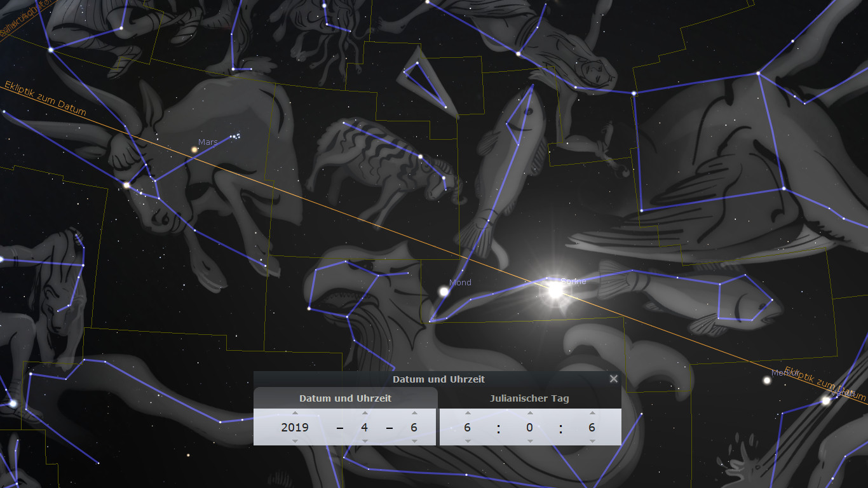This screenshot has height=488, width=868.
Task: Increase the day with the up arrow
Action: pos(414,413)
